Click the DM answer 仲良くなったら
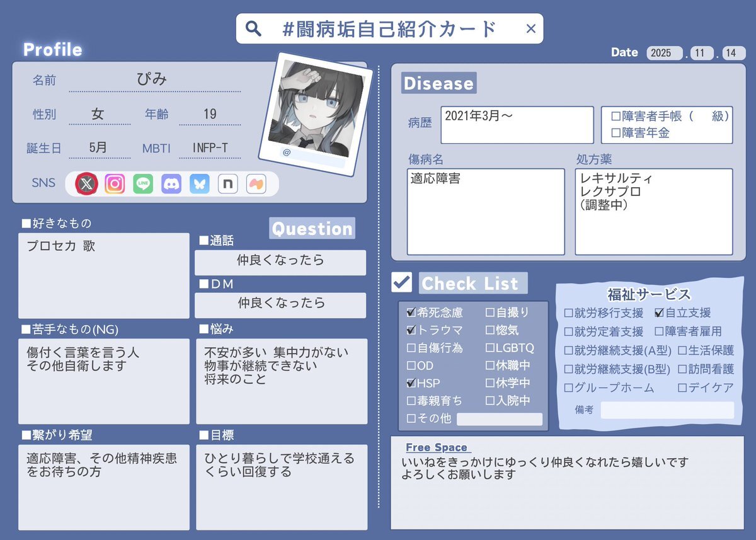The image size is (756, 540). [x=280, y=305]
